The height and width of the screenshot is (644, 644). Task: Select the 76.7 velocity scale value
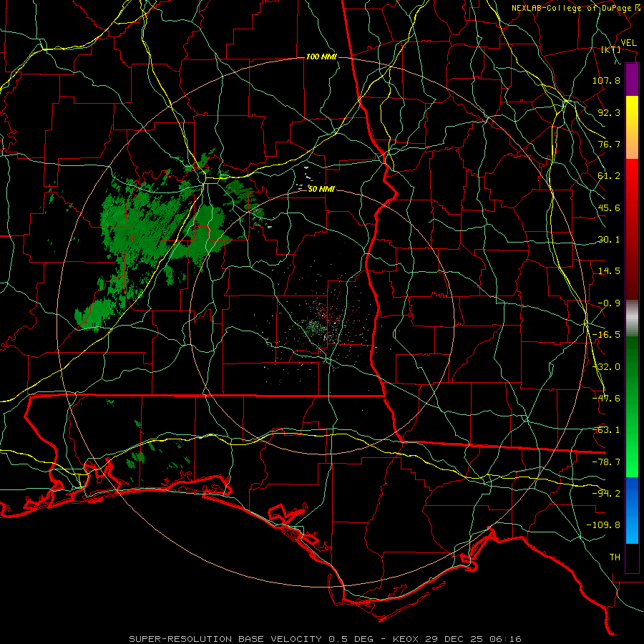[x=609, y=144]
